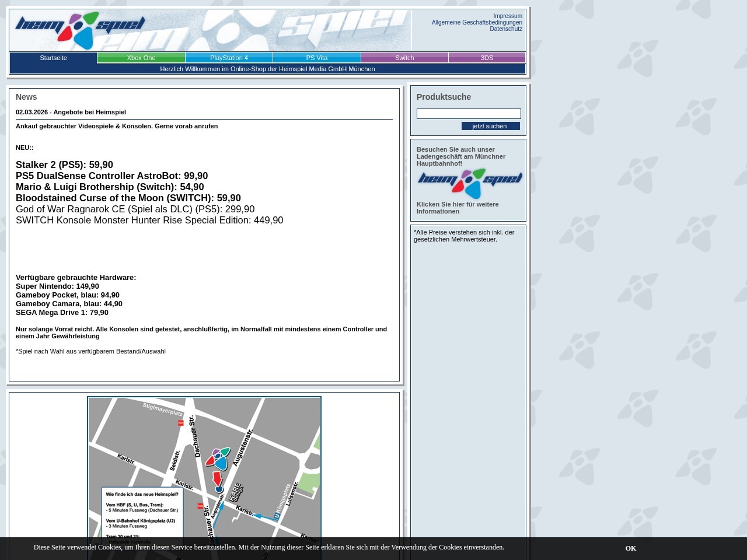747x560 pixels.
Task: Click the Heimspiel store logo in the sidebar
Action: point(469,184)
